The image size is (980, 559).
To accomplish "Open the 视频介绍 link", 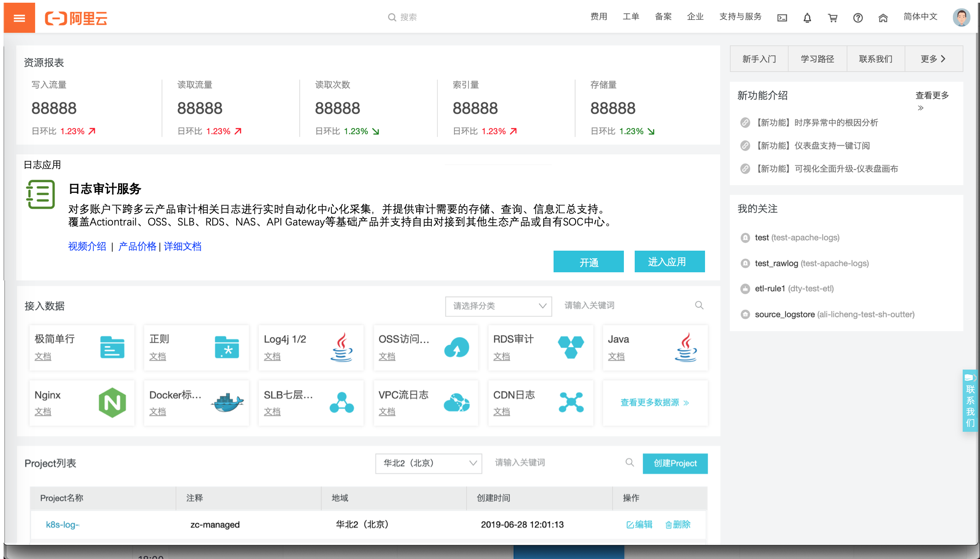I will tap(87, 246).
